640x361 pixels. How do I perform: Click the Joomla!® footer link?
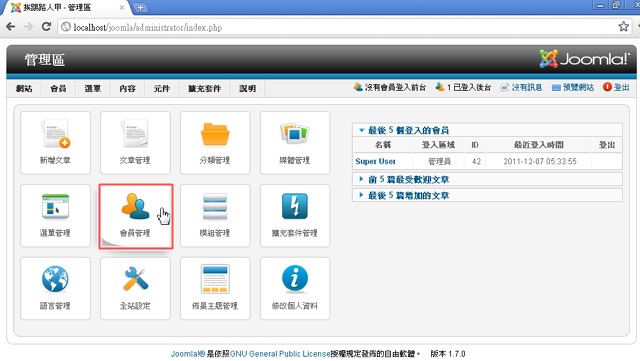point(188,354)
